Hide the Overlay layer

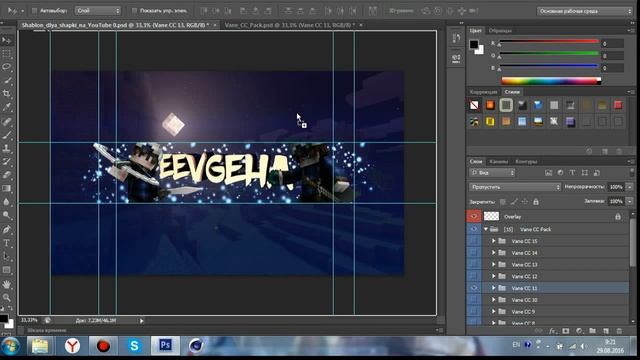474,217
